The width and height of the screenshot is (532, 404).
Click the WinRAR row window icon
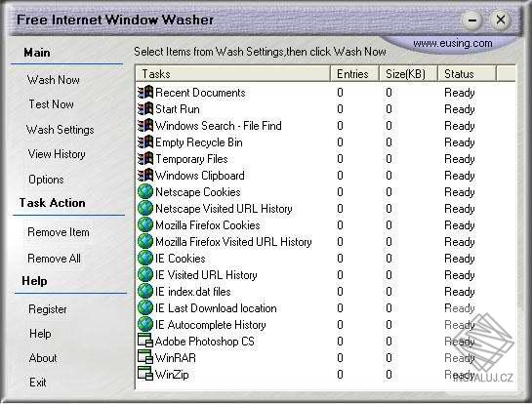(145, 357)
